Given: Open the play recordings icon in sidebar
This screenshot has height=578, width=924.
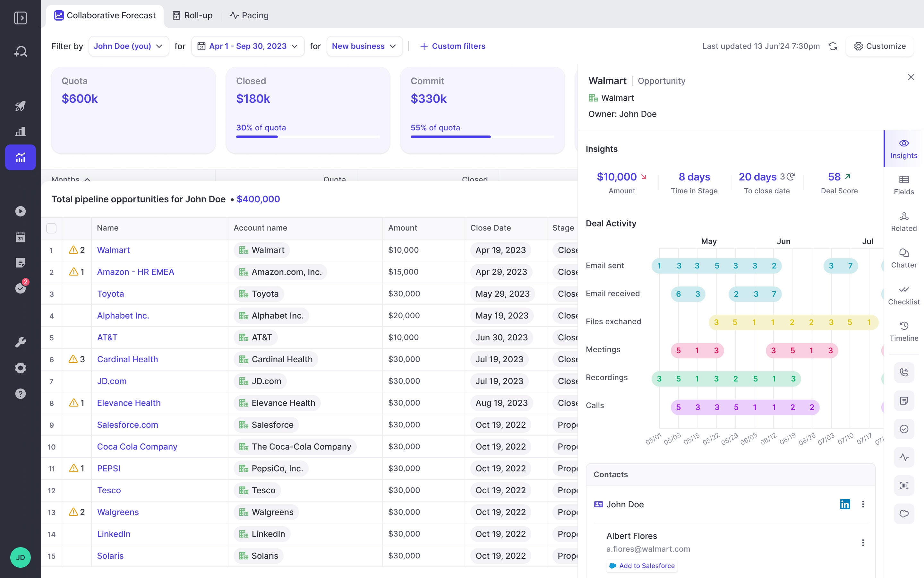Looking at the screenshot, I should click(20, 211).
